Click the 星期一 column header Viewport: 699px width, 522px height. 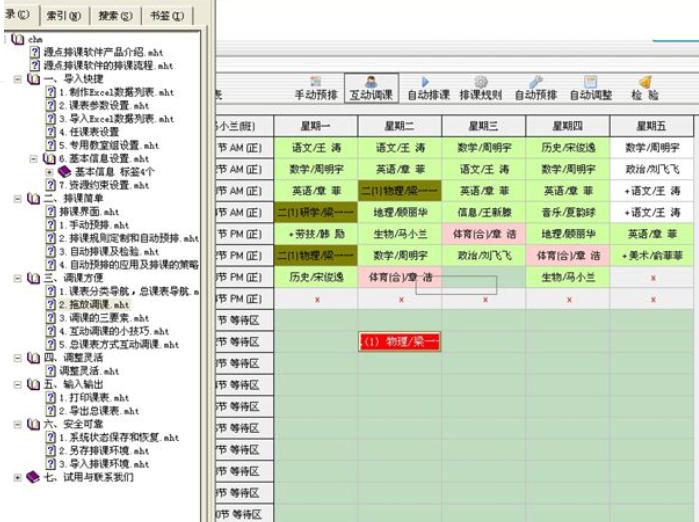(316, 126)
